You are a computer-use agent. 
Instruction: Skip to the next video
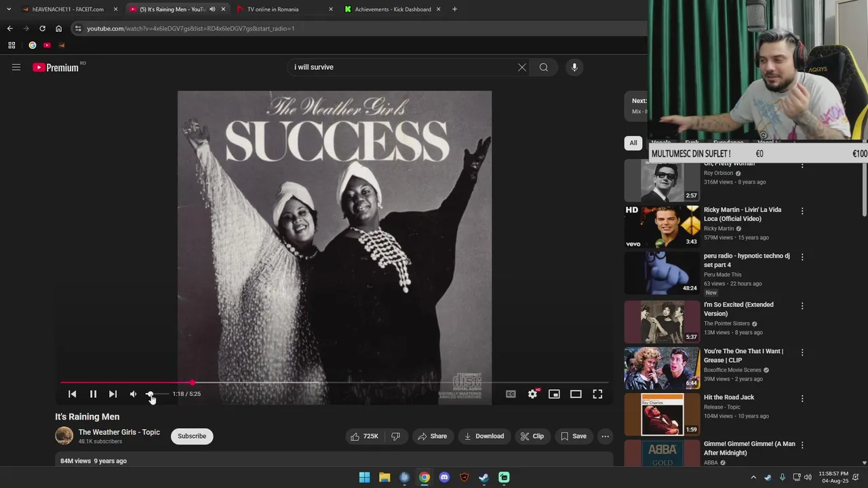pos(113,394)
